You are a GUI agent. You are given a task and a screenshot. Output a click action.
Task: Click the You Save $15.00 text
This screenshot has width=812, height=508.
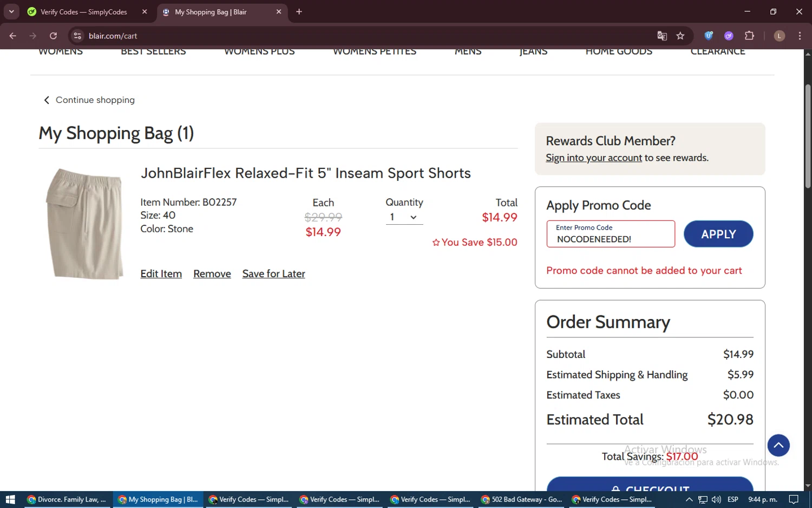pyautogui.click(x=475, y=243)
